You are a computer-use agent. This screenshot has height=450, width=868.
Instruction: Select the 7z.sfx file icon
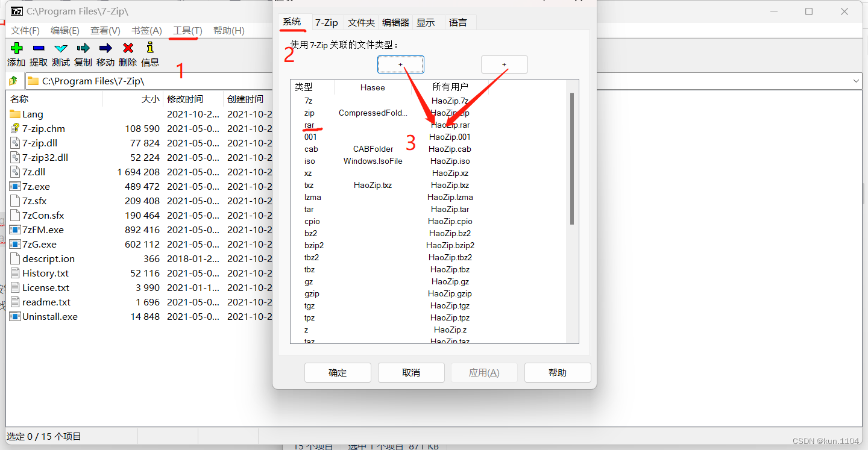click(x=15, y=201)
